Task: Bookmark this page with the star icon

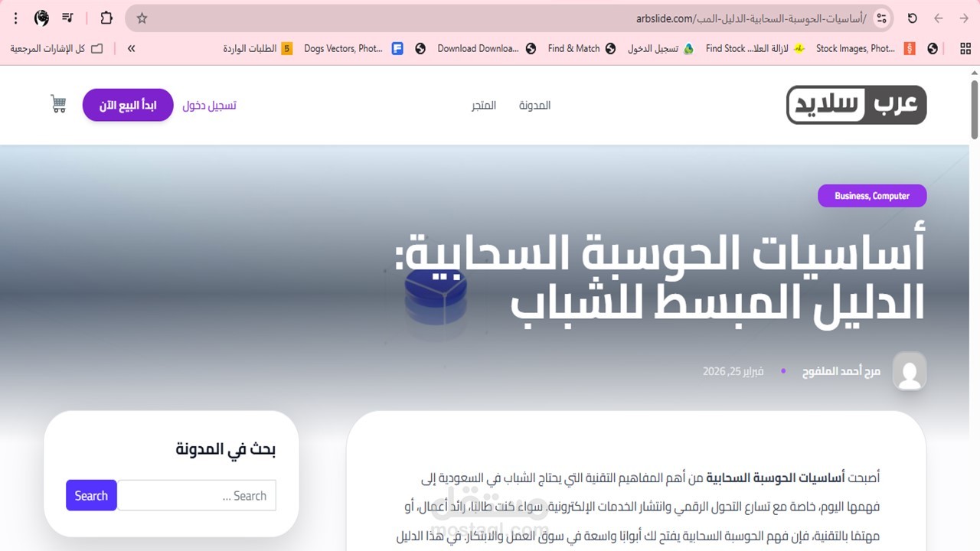Action: [x=142, y=18]
